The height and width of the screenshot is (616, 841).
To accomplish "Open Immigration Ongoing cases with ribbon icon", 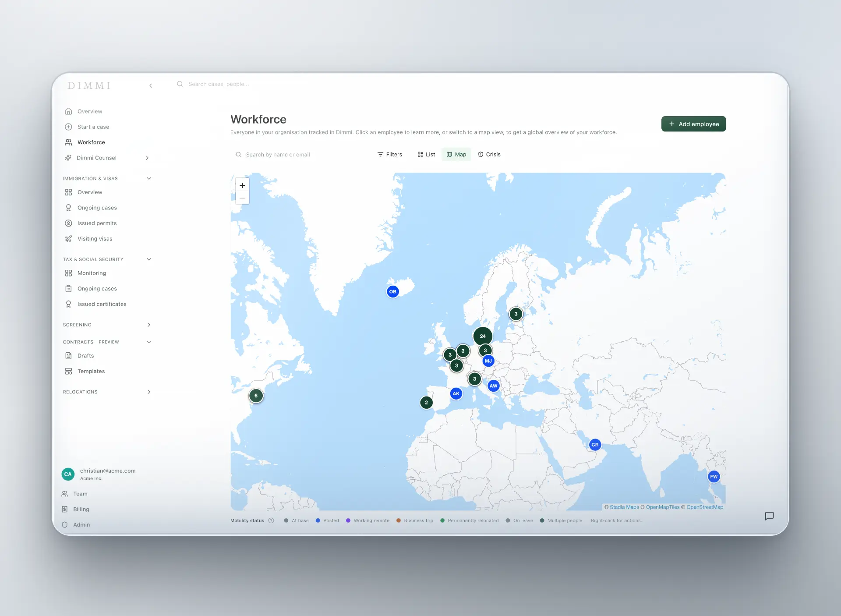I will [97, 208].
